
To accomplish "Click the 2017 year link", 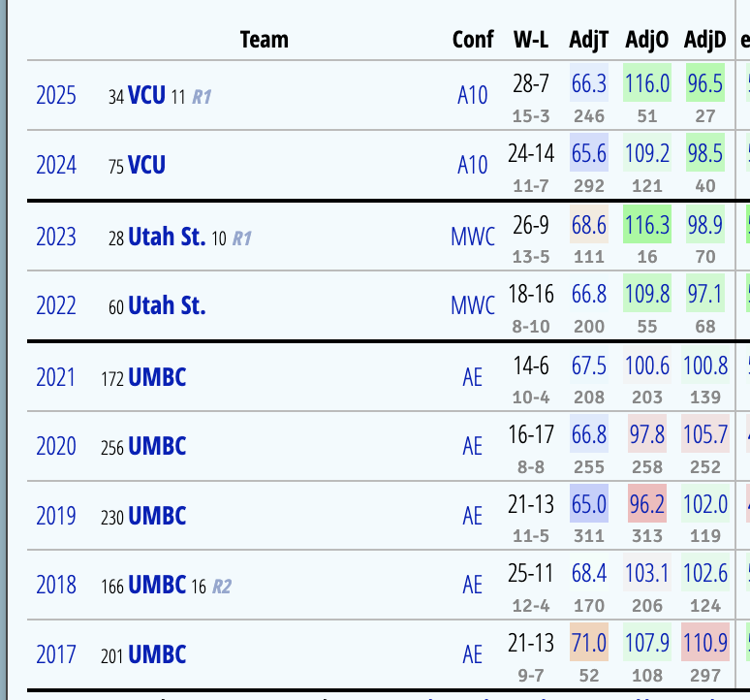I will coord(55,655).
